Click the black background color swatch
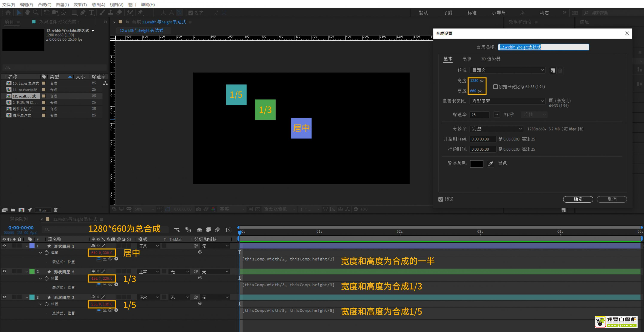Screen dimensions: 644x332 pos(476,164)
